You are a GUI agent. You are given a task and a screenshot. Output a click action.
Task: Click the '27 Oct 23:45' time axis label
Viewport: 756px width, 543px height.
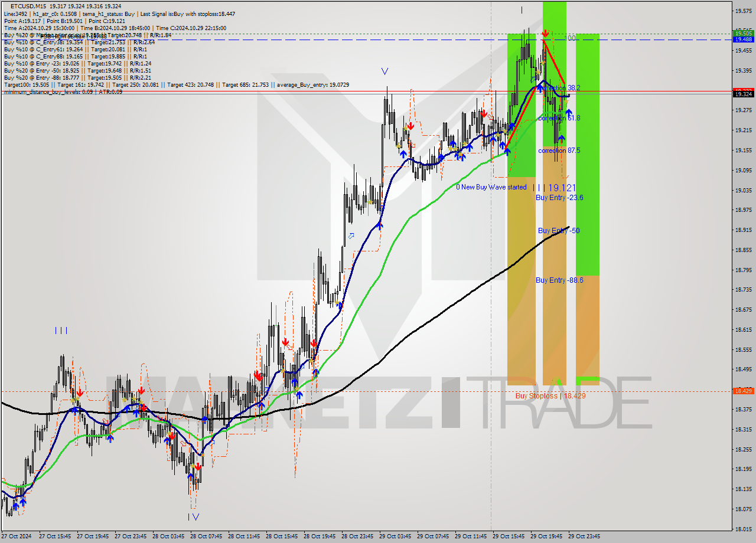click(131, 537)
